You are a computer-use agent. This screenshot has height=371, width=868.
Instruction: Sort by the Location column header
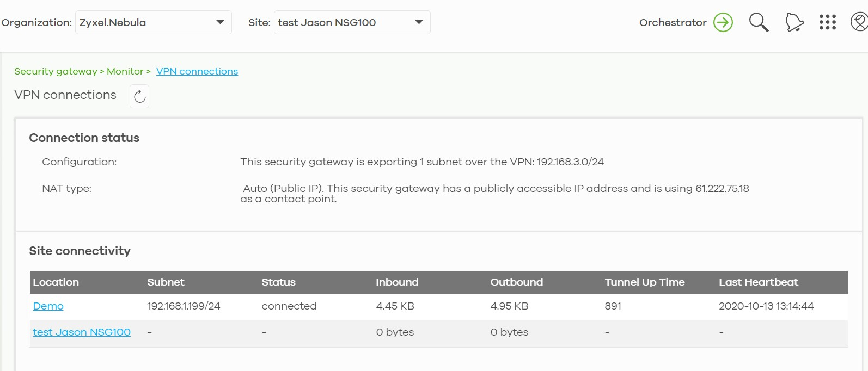coord(56,282)
